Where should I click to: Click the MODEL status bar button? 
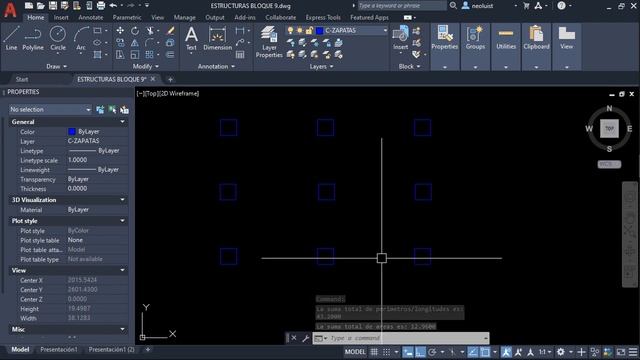355,352
